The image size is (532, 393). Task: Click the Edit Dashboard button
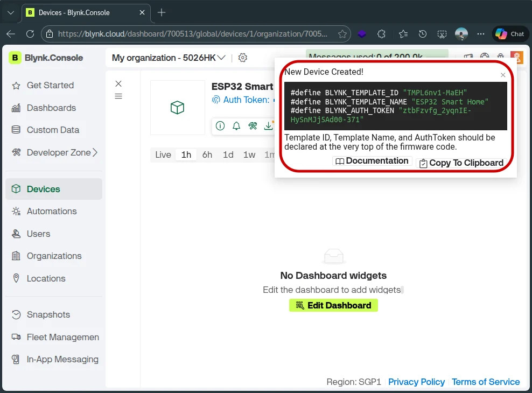click(x=333, y=305)
